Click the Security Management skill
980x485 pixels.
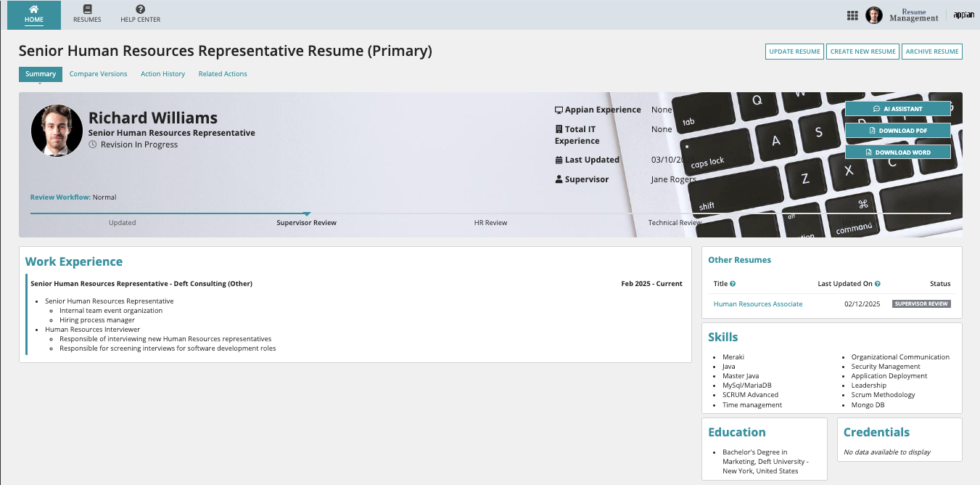[x=886, y=367]
